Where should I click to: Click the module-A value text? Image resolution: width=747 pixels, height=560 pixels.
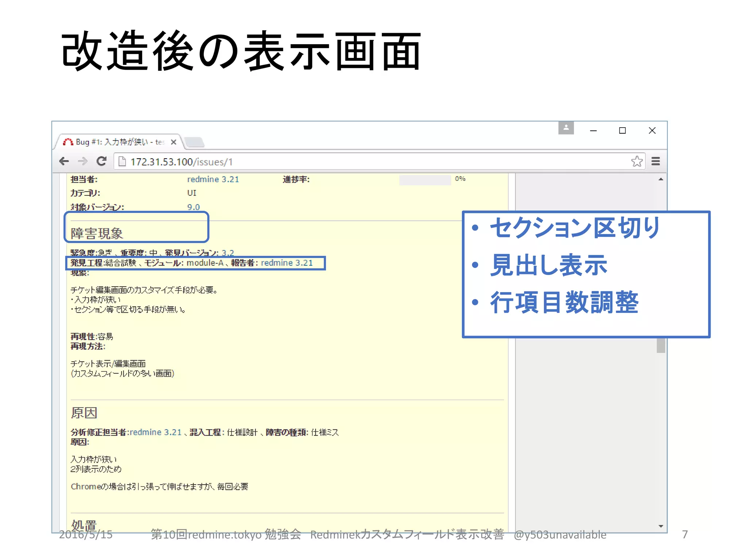tap(205, 263)
